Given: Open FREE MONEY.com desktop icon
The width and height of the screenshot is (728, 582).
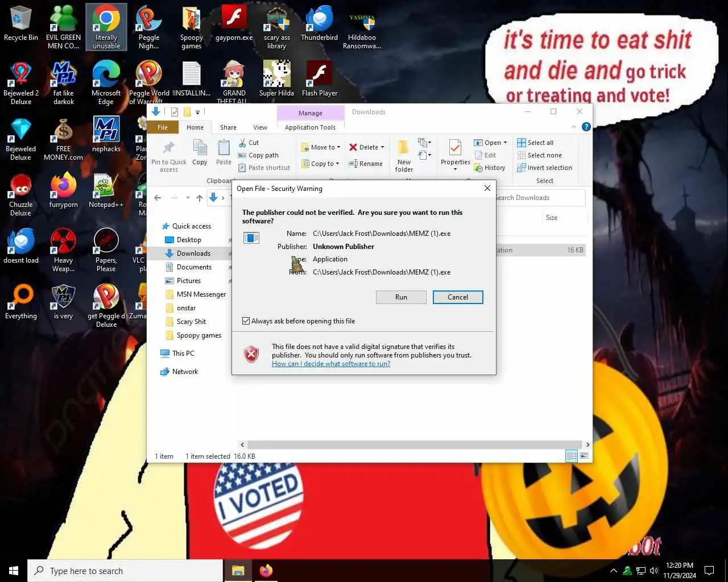Looking at the screenshot, I should 63,138.
